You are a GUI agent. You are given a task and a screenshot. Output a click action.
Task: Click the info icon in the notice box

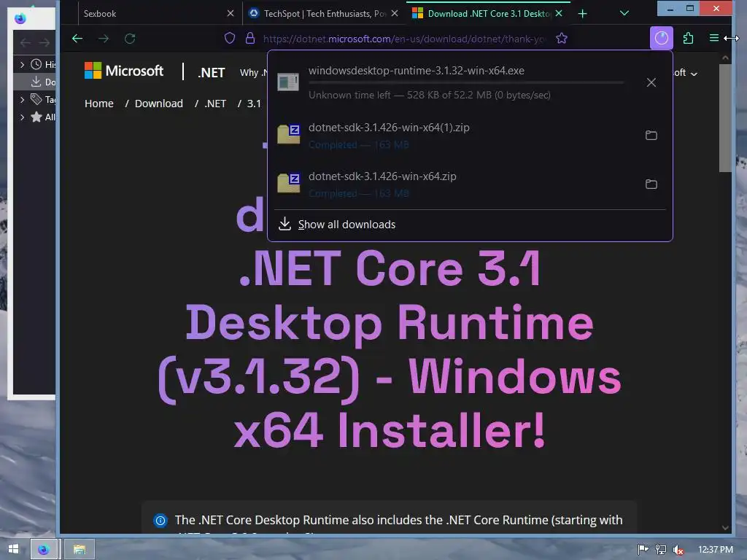[160, 521]
